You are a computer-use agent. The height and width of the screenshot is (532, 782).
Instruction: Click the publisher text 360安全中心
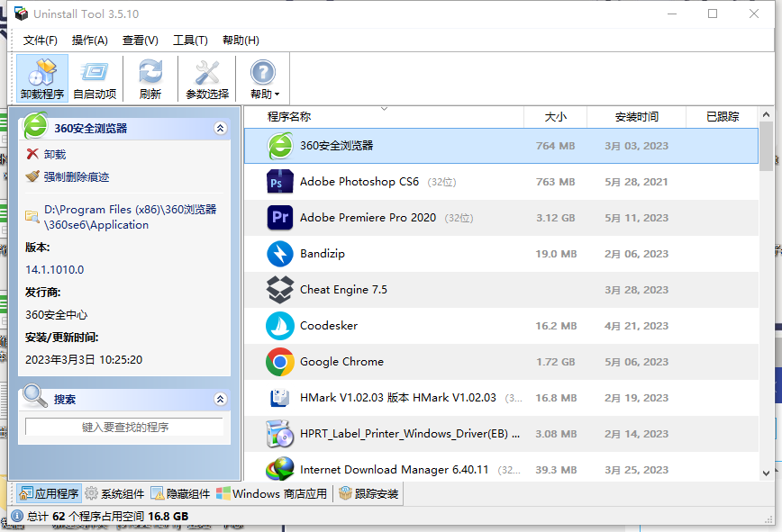(57, 315)
